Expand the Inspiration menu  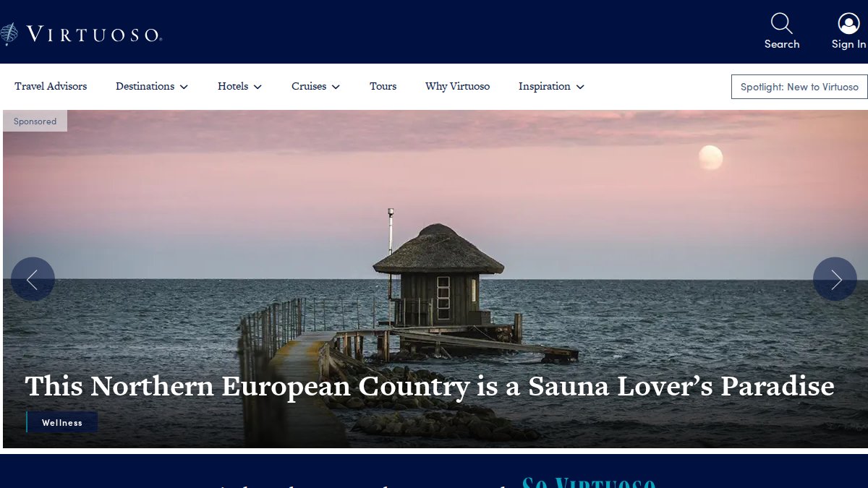coord(551,86)
